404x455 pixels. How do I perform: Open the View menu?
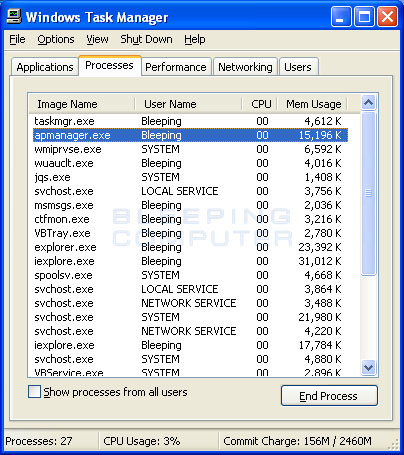[97, 39]
